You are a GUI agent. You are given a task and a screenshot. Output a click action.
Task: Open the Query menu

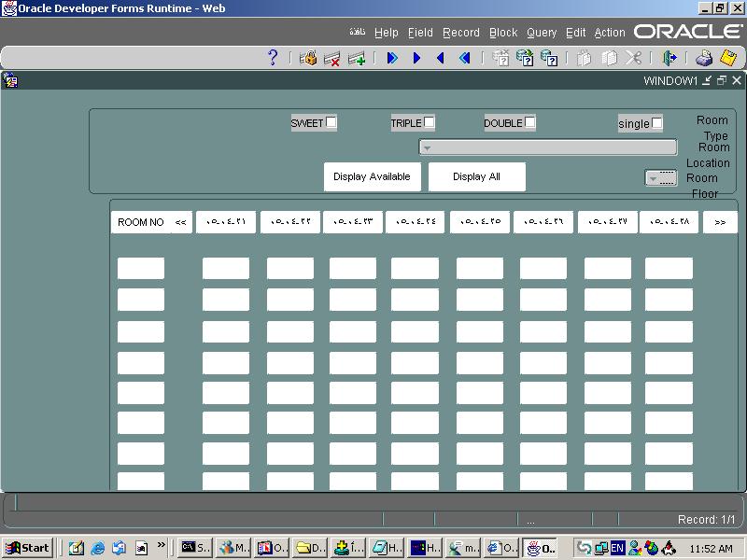pyautogui.click(x=541, y=33)
